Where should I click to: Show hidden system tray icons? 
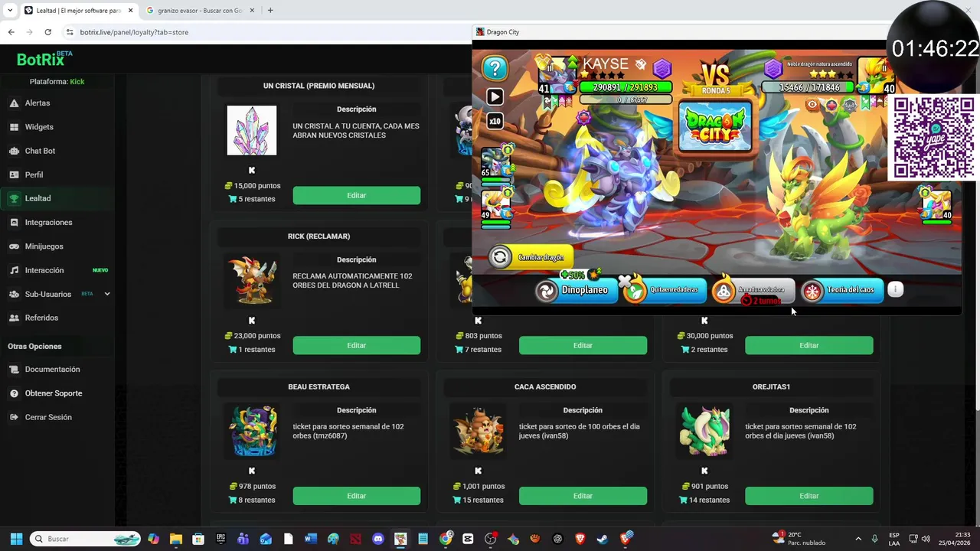[x=857, y=539]
